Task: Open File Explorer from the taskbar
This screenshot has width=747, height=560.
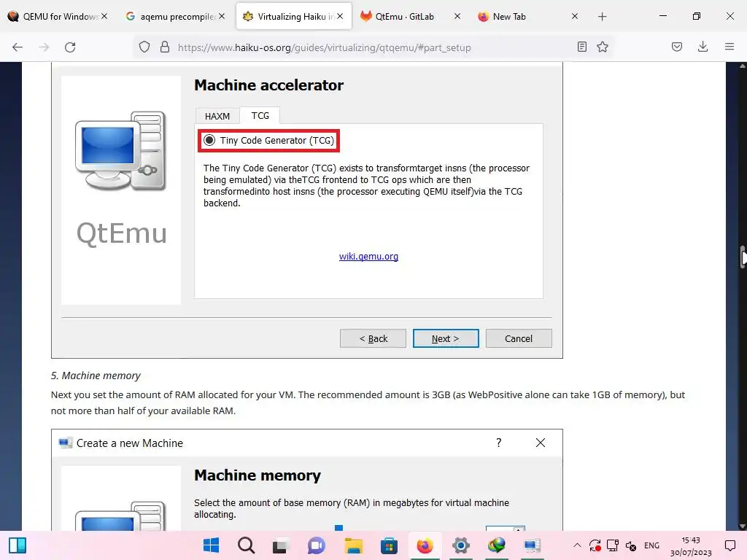Action: click(354, 545)
